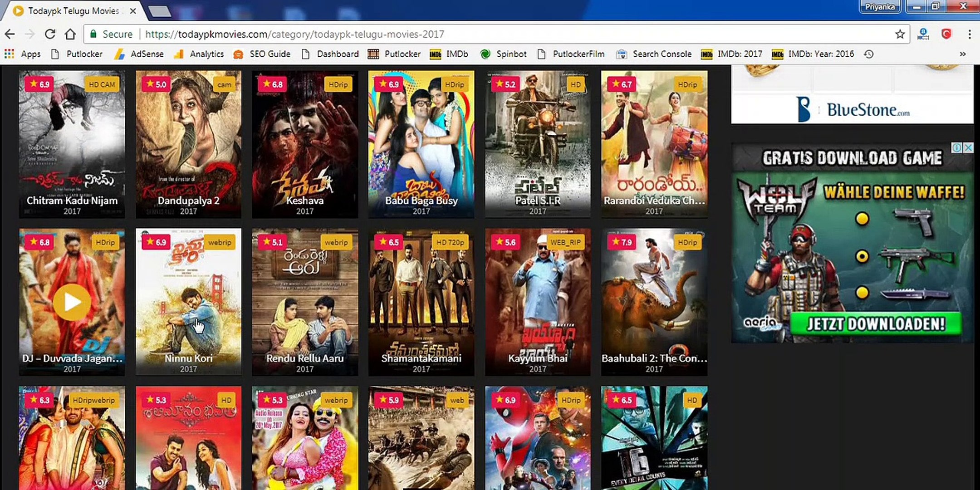Click the ad info icon
The width and height of the screenshot is (980, 490).
click(956, 148)
